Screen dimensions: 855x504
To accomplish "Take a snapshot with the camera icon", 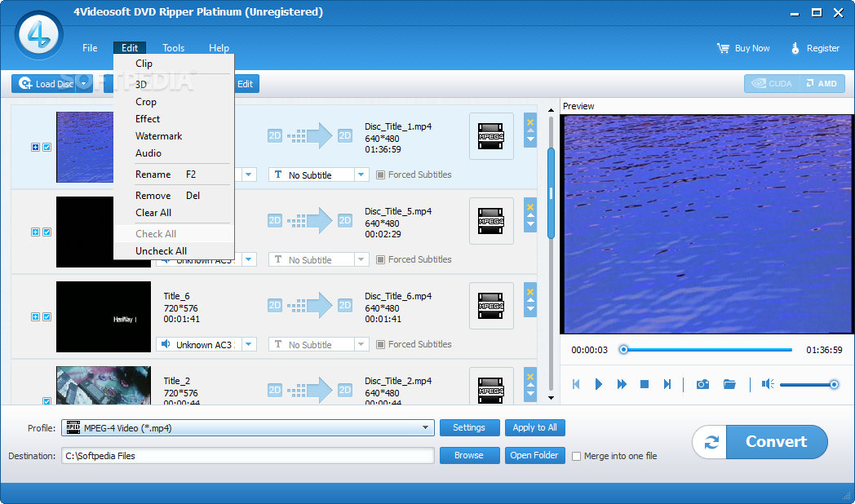I will coord(703,384).
